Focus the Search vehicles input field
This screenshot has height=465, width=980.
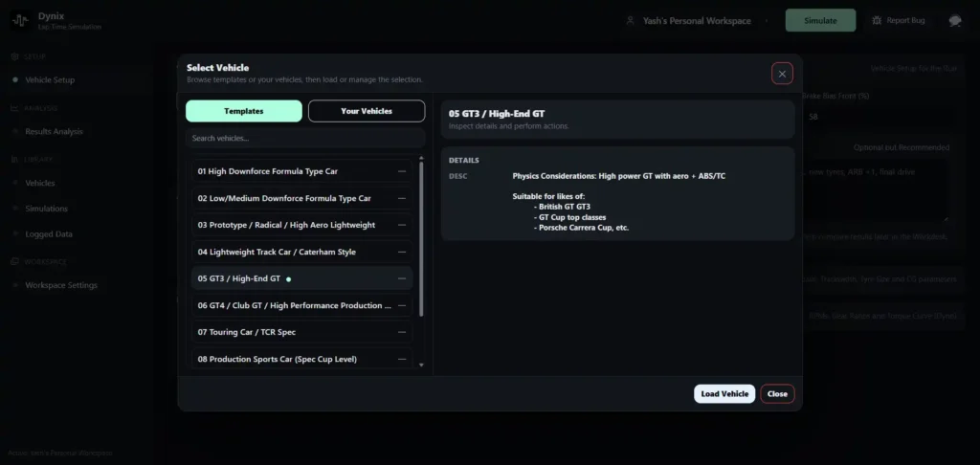pyautogui.click(x=305, y=138)
